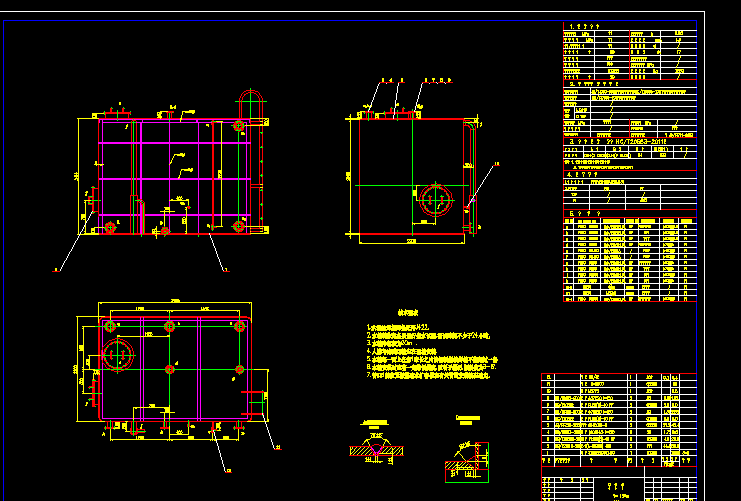741x501 pixels.
Task: Click the manhole circle in the side elevation view
Action: pyautogui.click(x=436, y=200)
